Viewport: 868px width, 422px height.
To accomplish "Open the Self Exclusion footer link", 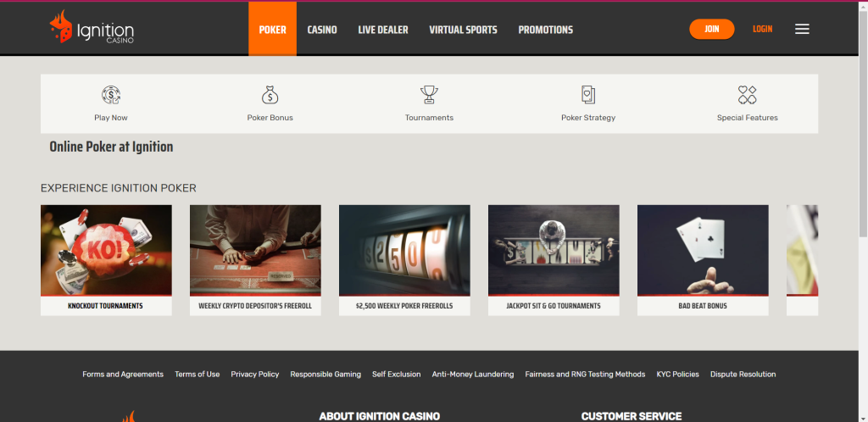I will pos(397,375).
